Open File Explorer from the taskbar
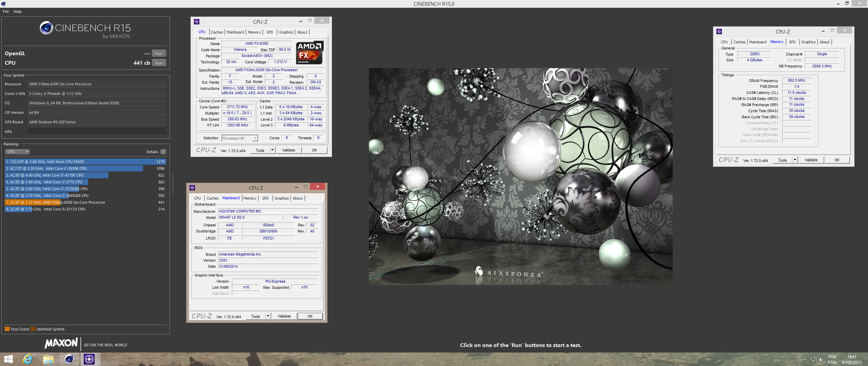Image resolution: width=868 pixels, height=366 pixels. click(48, 359)
